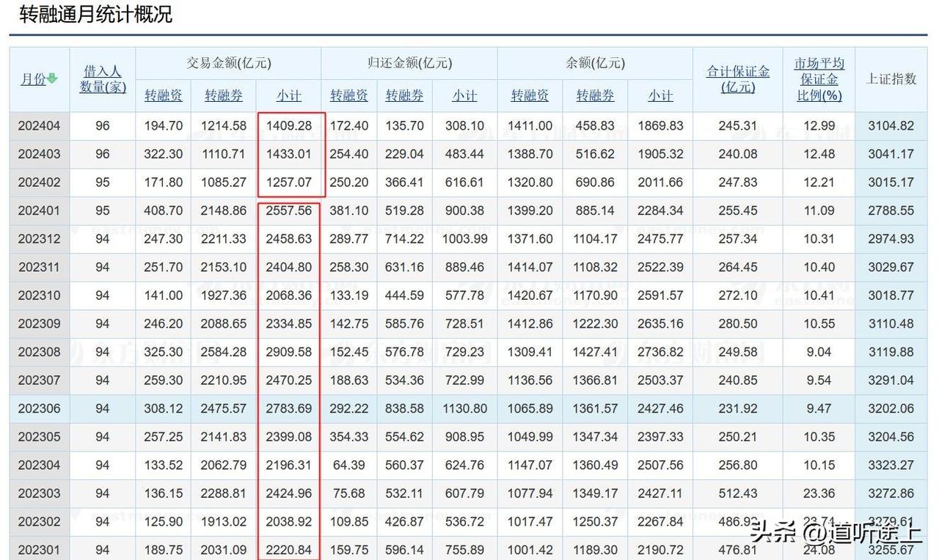The height and width of the screenshot is (560, 939).
Task: Sort by 借入人数量(家) column header
Action: pyautogui.click(x=103, y=79)
